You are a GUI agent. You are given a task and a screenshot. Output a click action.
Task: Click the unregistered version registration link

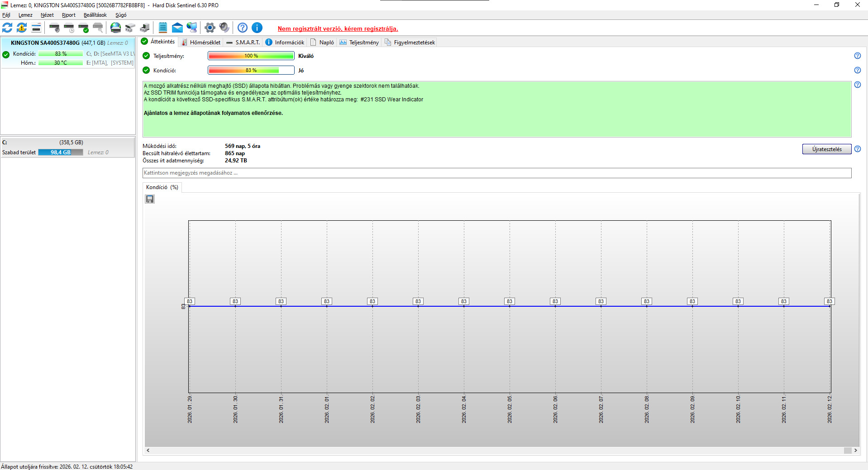(338, 28)
